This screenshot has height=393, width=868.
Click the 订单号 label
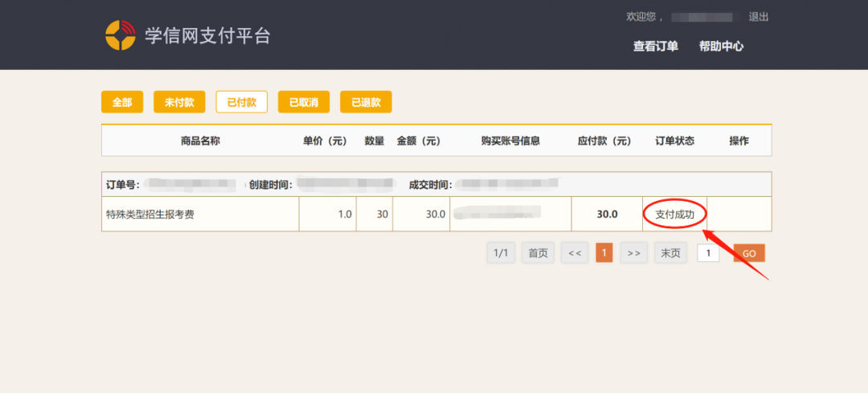tap(122, 184)
